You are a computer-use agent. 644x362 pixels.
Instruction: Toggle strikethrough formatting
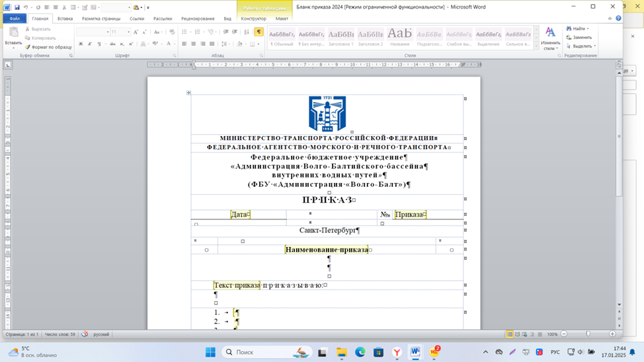click(x=112, y=44)
